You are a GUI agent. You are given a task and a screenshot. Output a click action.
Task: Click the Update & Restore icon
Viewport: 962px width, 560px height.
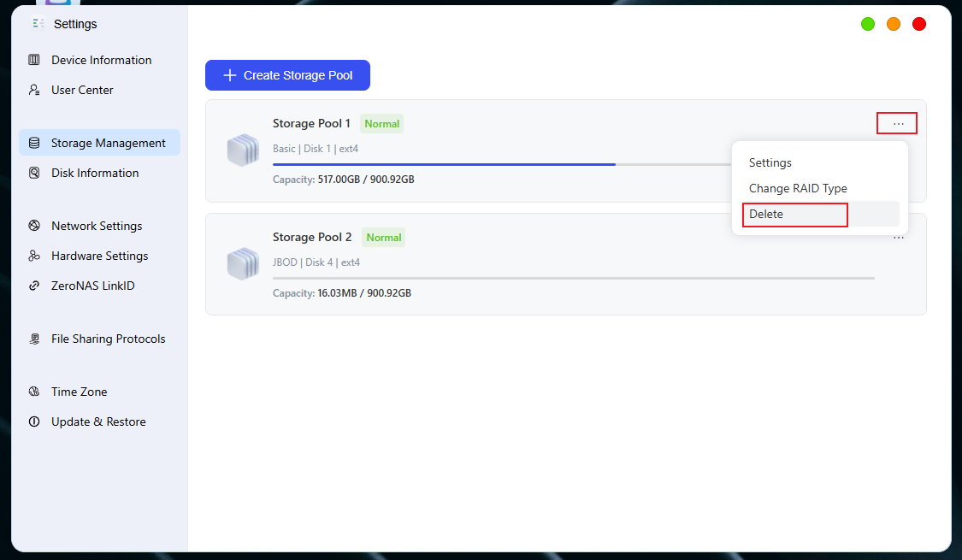[34, 421]
